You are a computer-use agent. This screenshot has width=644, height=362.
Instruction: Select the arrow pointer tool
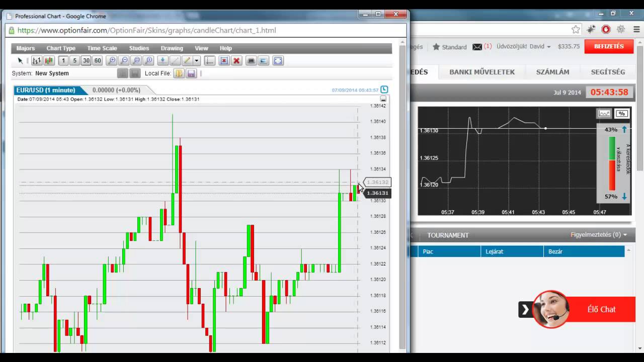[x=20, y=61]
